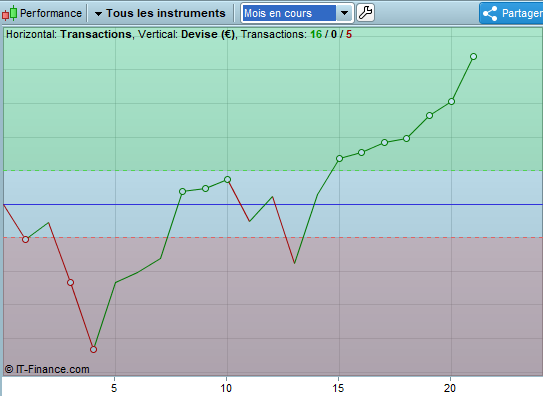The image size is (543, 396).
Task: Click the Performance candlestick icon
Action: (x=9, y=13)
